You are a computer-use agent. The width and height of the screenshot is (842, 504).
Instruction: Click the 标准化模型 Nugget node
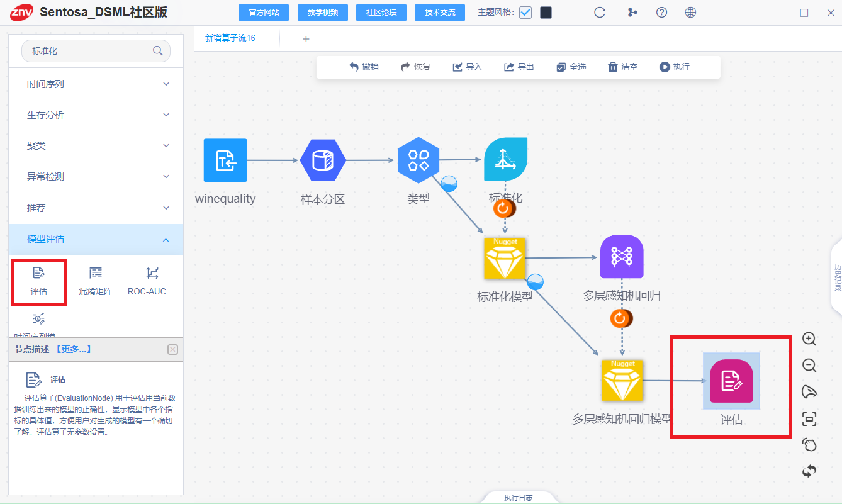point(505,258)
